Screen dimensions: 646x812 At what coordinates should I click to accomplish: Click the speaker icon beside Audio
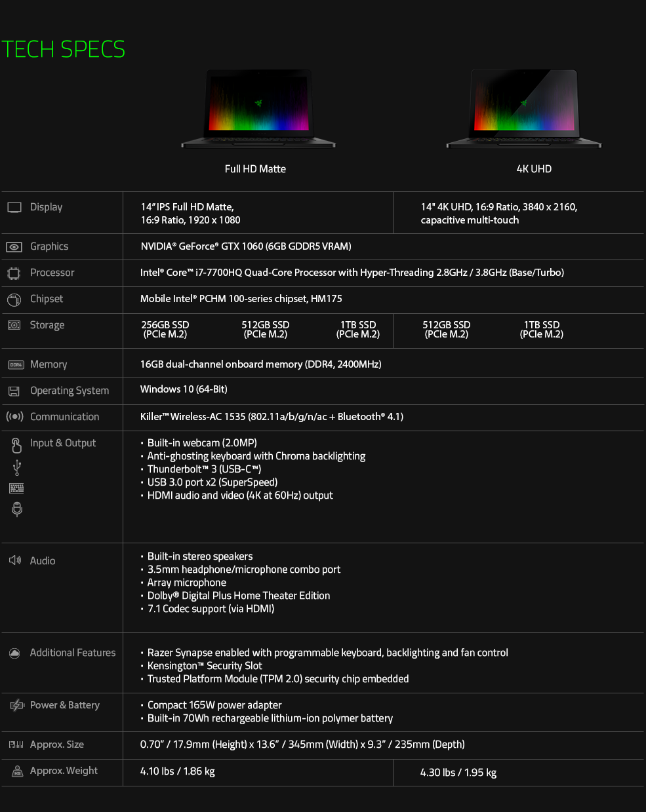(x=14, y=560)
